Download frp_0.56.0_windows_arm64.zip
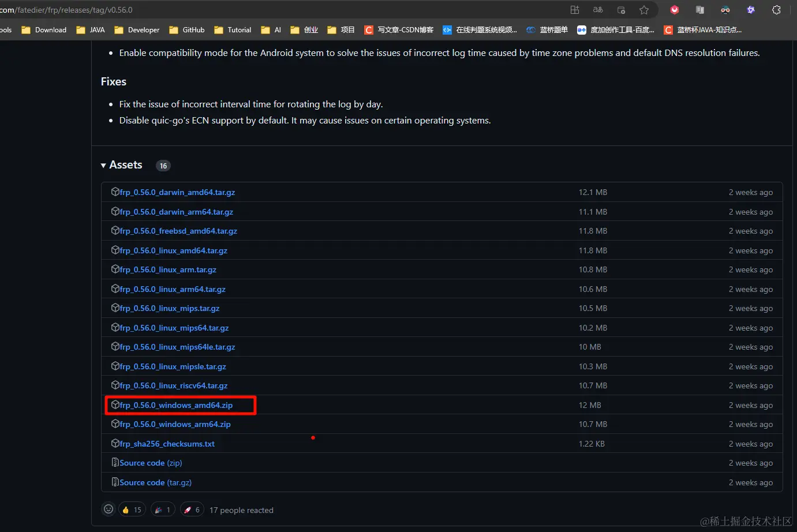Viewport: 797px width, 532px height. coord(175,424)
